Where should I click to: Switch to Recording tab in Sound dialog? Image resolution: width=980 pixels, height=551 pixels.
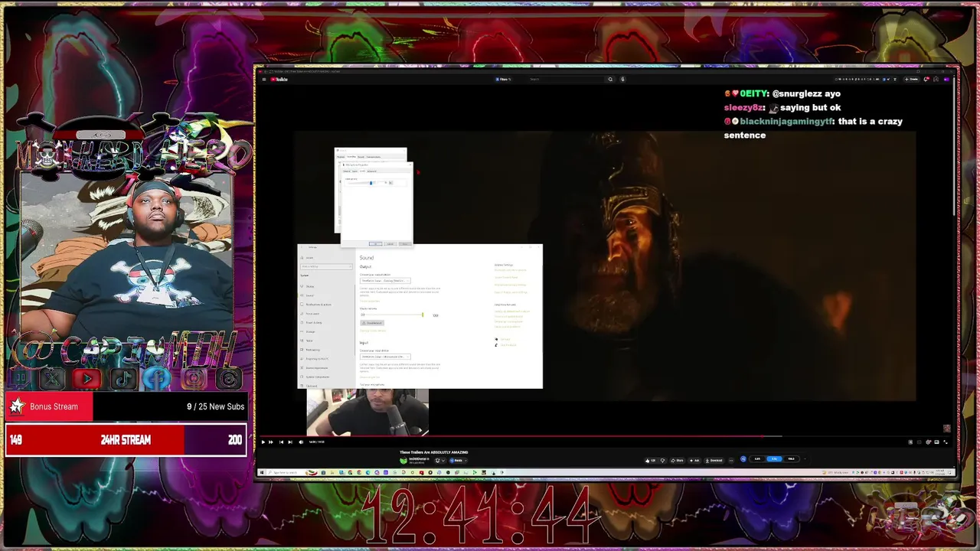[x=351, y=157]
